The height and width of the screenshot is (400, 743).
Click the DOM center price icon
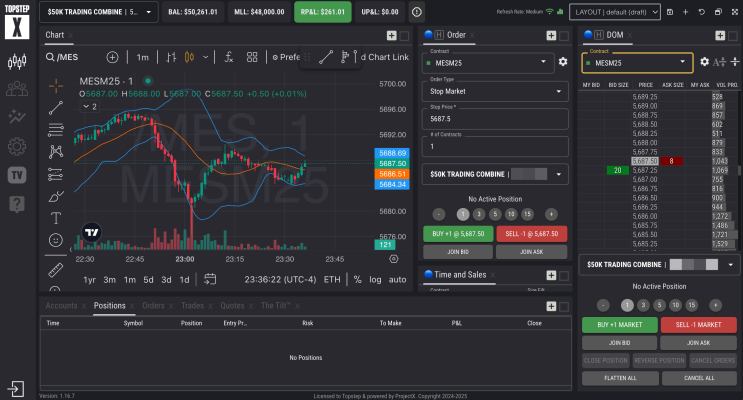click(x=735, y=62)
